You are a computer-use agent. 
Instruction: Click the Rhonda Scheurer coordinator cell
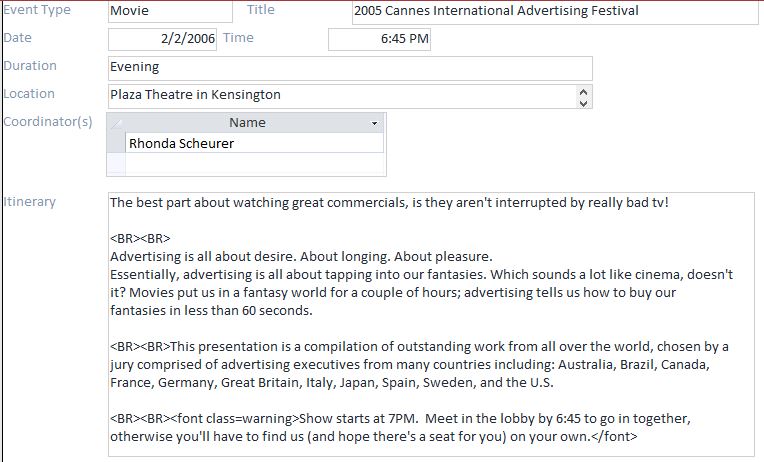[254, 143]
